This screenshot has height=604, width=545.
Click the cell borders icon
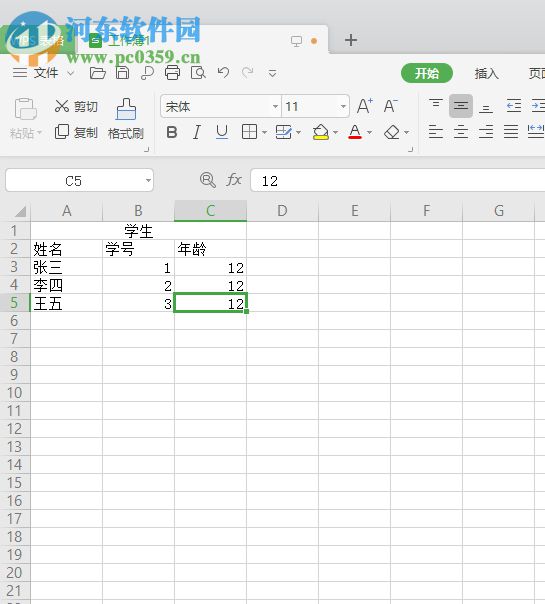(249, 132)
